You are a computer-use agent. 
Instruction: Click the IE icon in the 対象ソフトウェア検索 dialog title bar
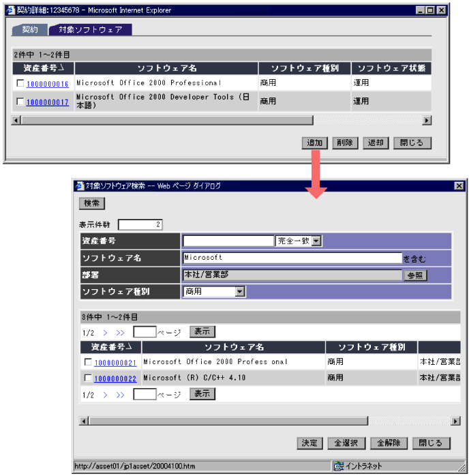click(80, 185)
